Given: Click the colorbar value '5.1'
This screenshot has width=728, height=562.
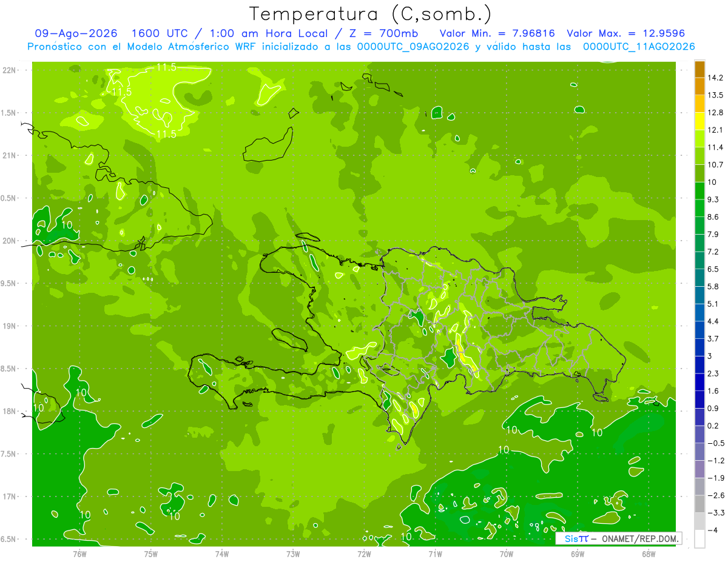Looking at the screenshot, I should click(714, 304).
